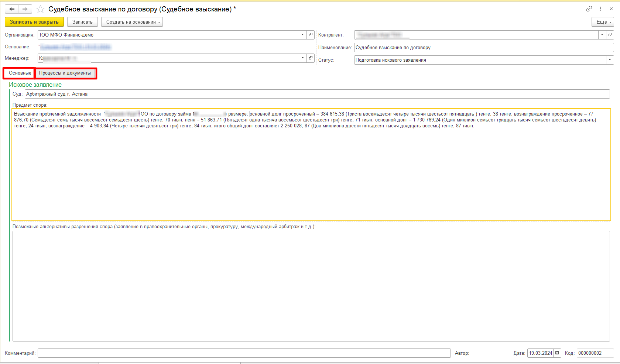Viewport: 620px width, 364px height.
Task: Add this form to favorites via star icon
Action: pos(40,9)
